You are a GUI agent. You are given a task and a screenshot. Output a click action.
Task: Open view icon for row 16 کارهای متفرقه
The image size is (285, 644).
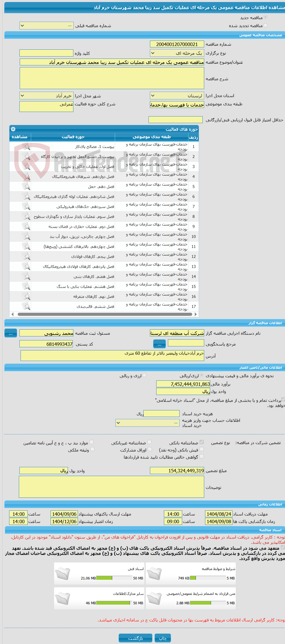tap(26, 296)
